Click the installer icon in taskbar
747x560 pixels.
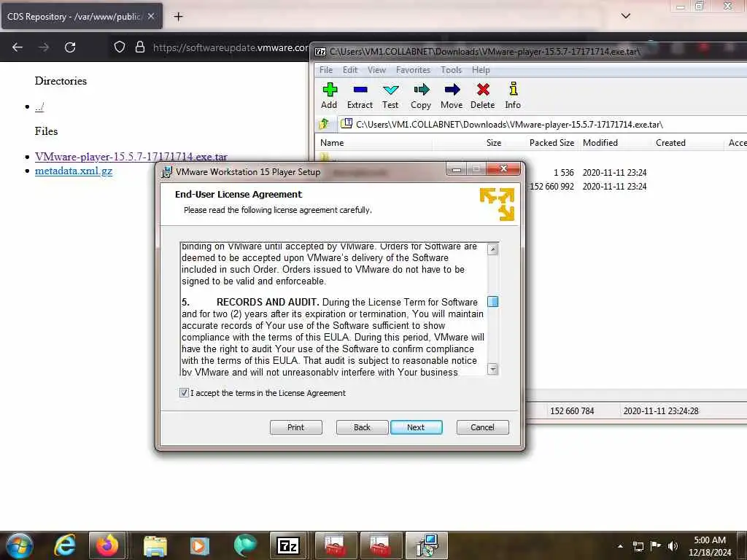426,545
